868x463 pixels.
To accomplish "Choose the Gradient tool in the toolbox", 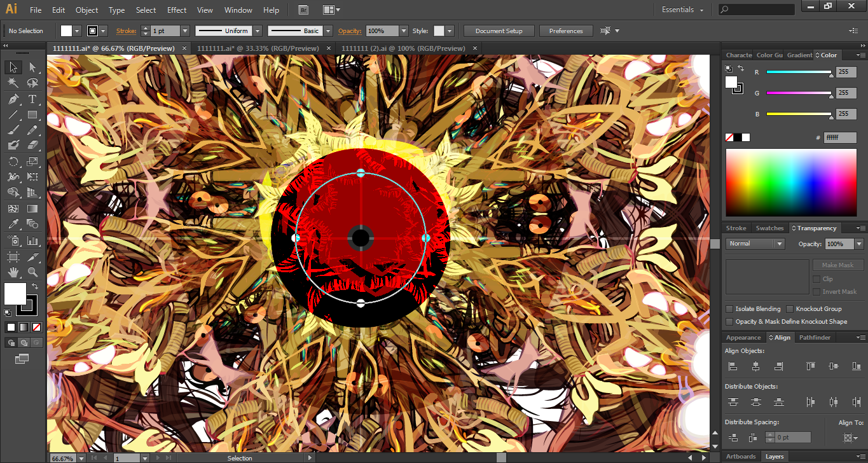I will 32,209.
